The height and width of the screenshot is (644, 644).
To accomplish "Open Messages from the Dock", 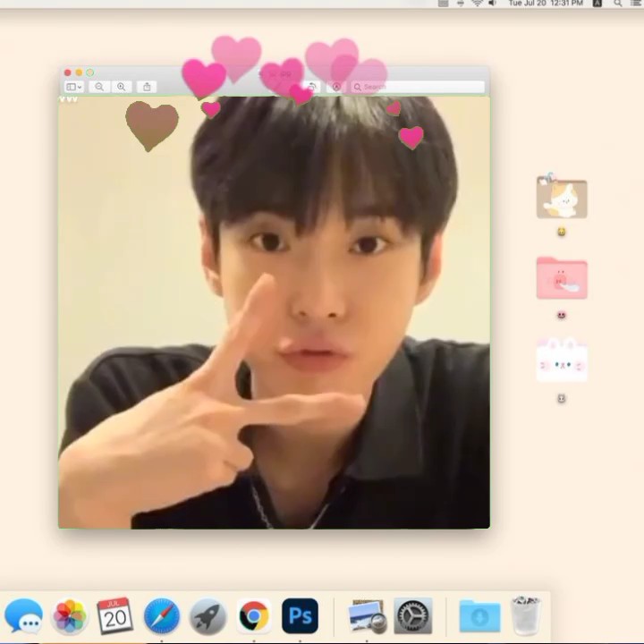I will [23, 615].
